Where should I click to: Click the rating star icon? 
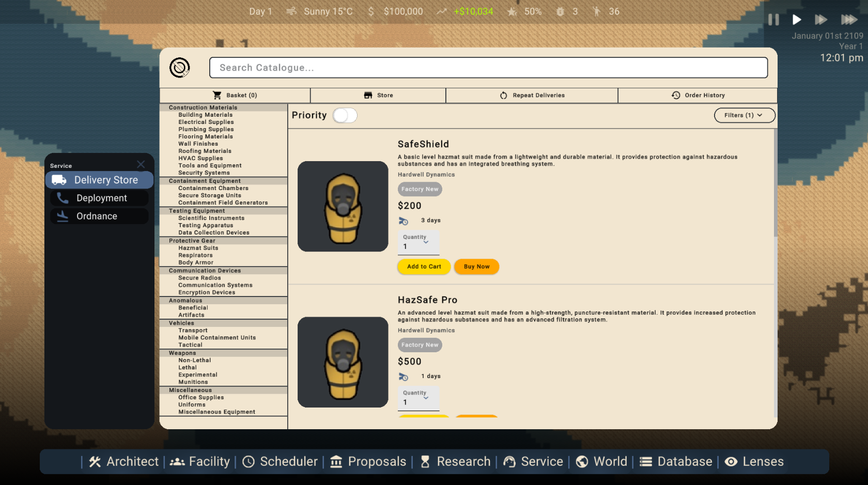tap(512, 11)
